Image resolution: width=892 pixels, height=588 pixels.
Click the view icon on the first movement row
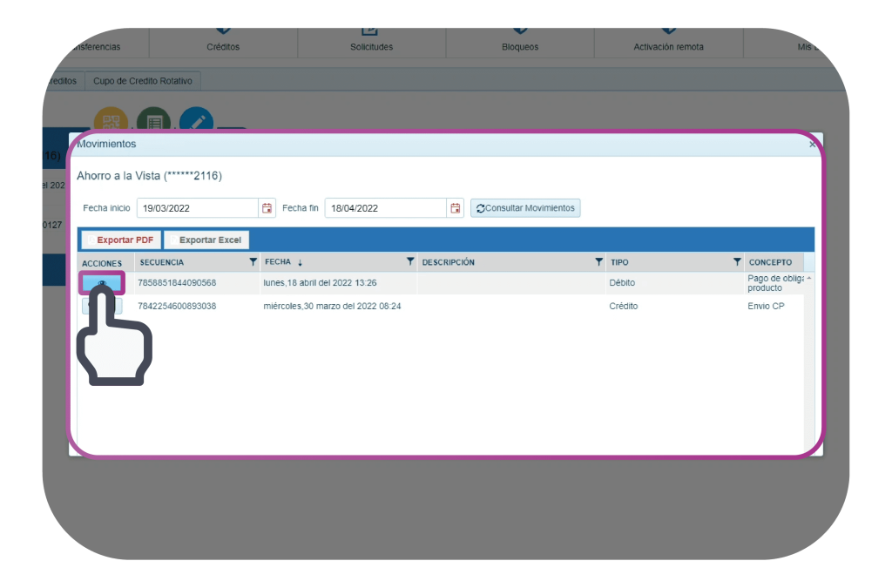coord(103,283)
